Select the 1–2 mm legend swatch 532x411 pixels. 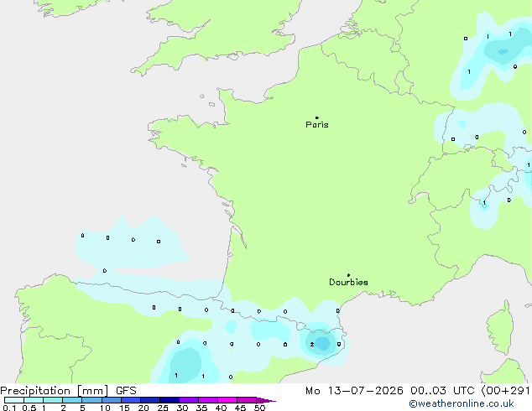[53, 400]
